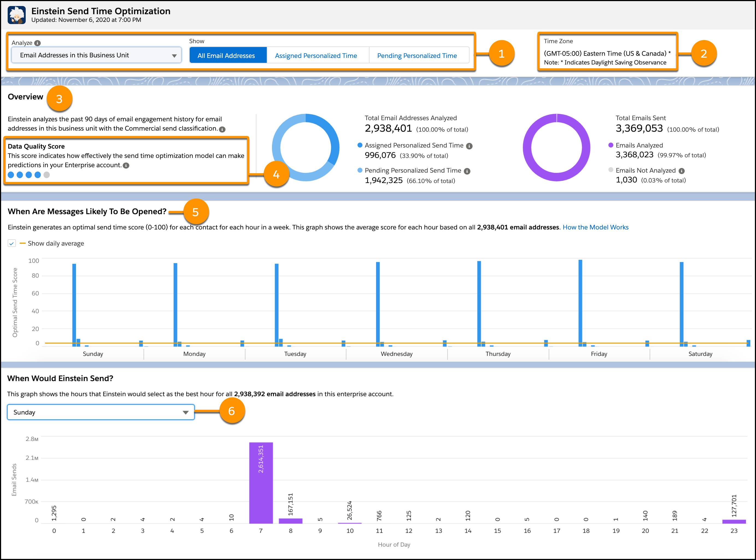
Task: Open the How the Model Works link
Action: (595, 228)
